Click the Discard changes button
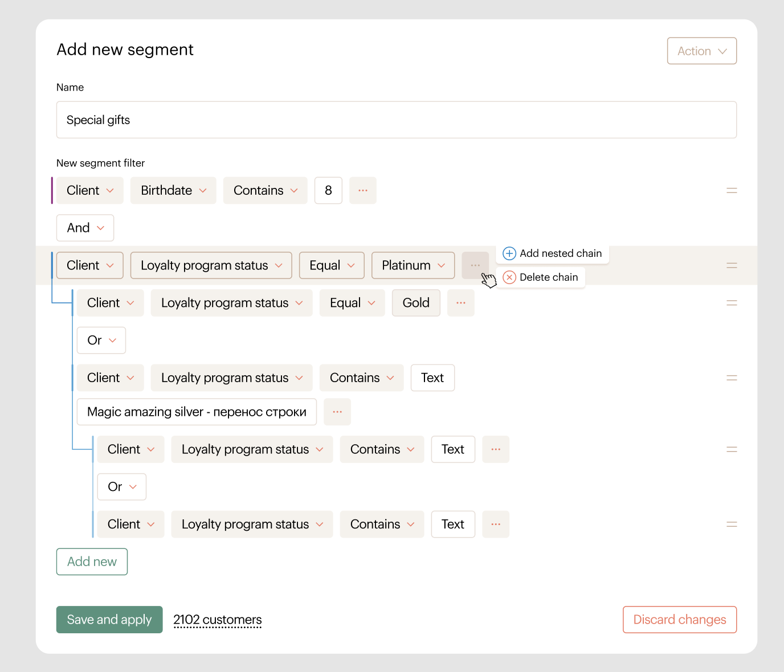Viewport: 784px width, 672px height. [x=679, y=620]
